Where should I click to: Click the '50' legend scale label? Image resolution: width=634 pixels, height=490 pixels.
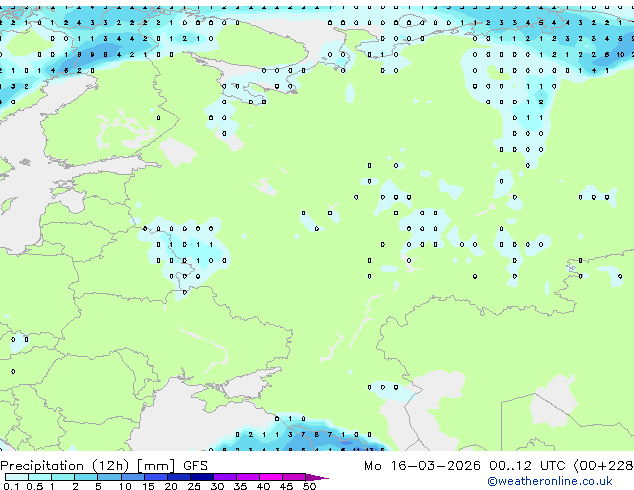309,486
